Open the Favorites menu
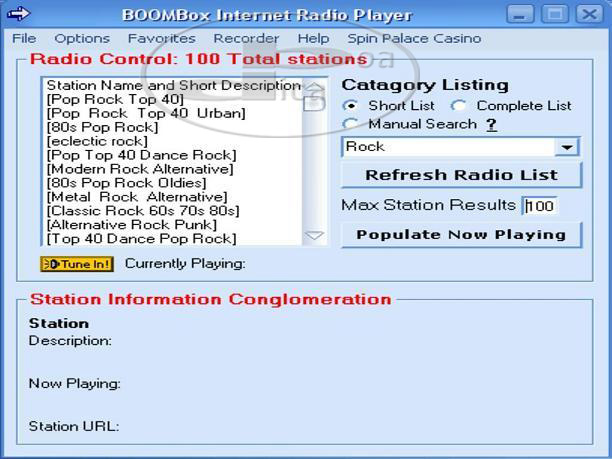 pos(161,38)
